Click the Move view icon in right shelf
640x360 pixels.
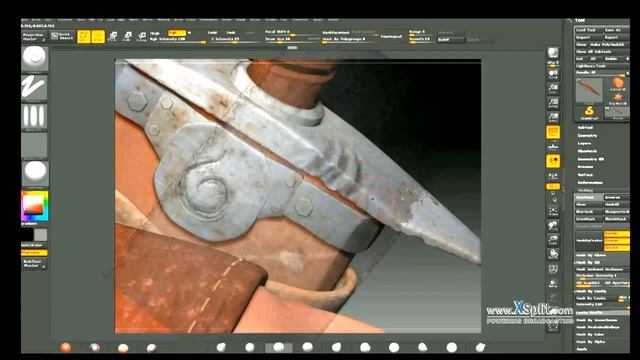click(553, 225)
